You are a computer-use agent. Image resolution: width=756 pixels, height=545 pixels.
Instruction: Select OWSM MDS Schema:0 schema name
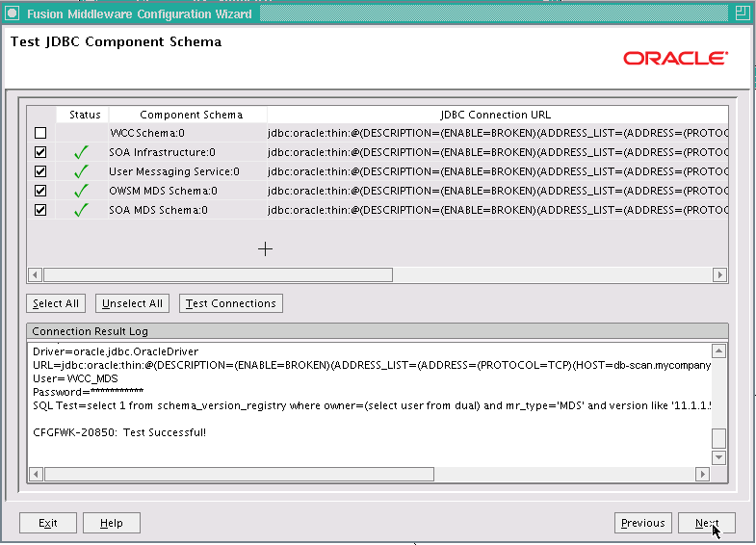tap(163, 191)
